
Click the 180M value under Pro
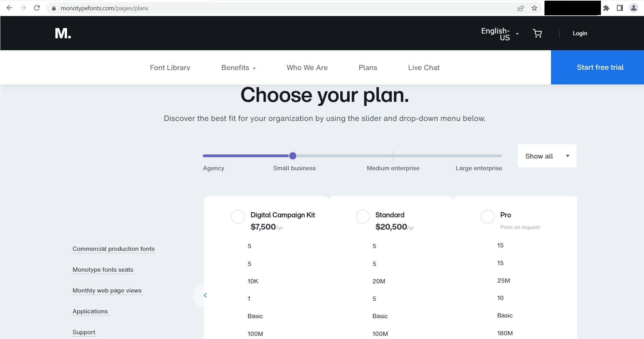[505, 333]
